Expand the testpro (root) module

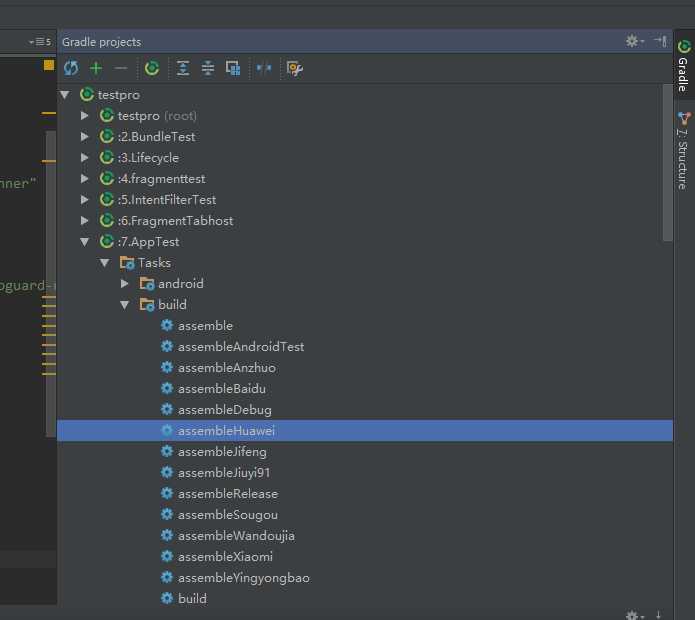(x=84, y=116)
